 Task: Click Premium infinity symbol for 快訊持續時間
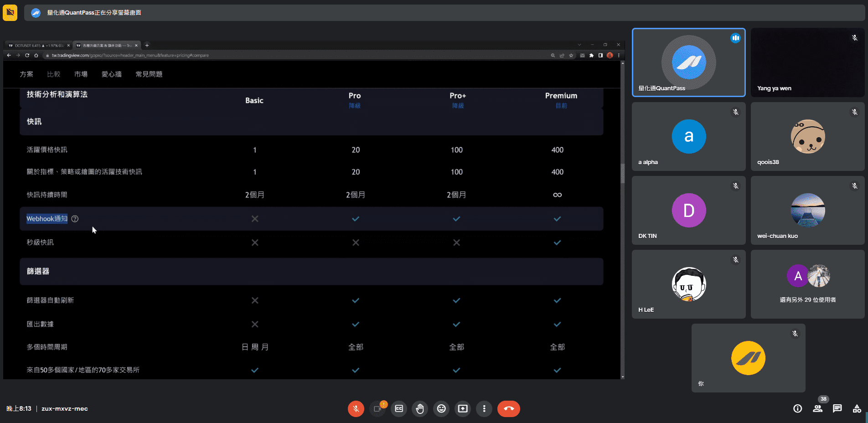pos(557,195)
